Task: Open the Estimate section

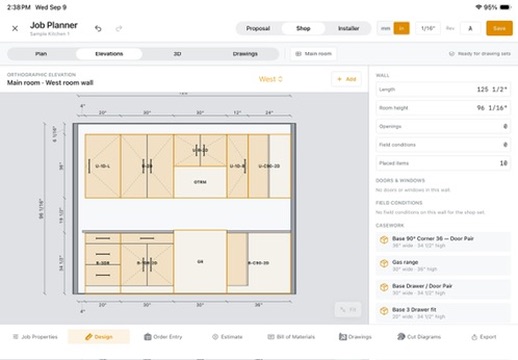Action: pyautogui.click(x=227, y=337)
